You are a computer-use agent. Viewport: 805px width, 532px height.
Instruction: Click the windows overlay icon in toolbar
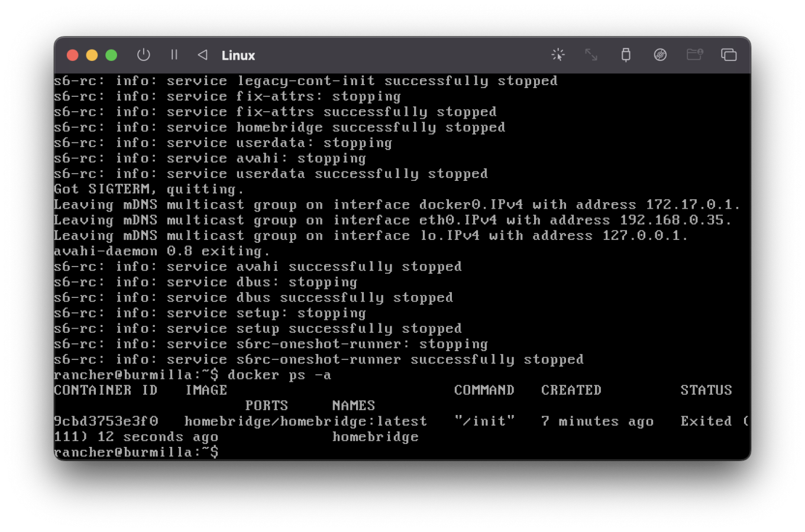point(729,55)
